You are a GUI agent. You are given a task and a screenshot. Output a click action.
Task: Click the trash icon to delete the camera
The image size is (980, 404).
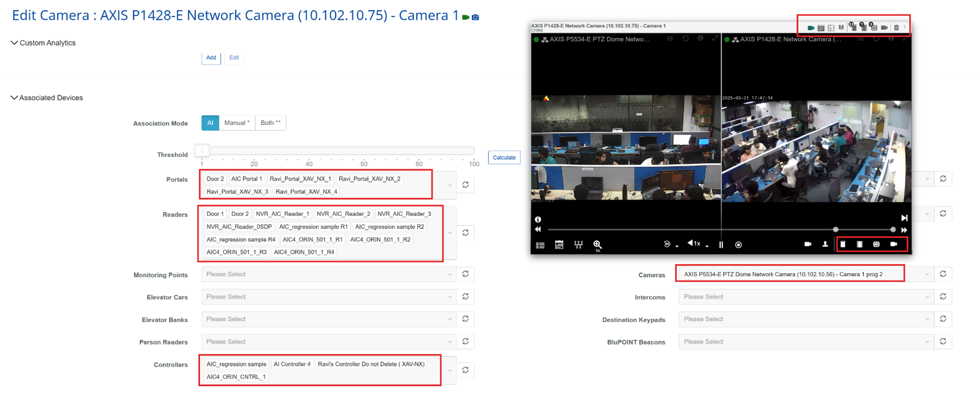(897, 28)
